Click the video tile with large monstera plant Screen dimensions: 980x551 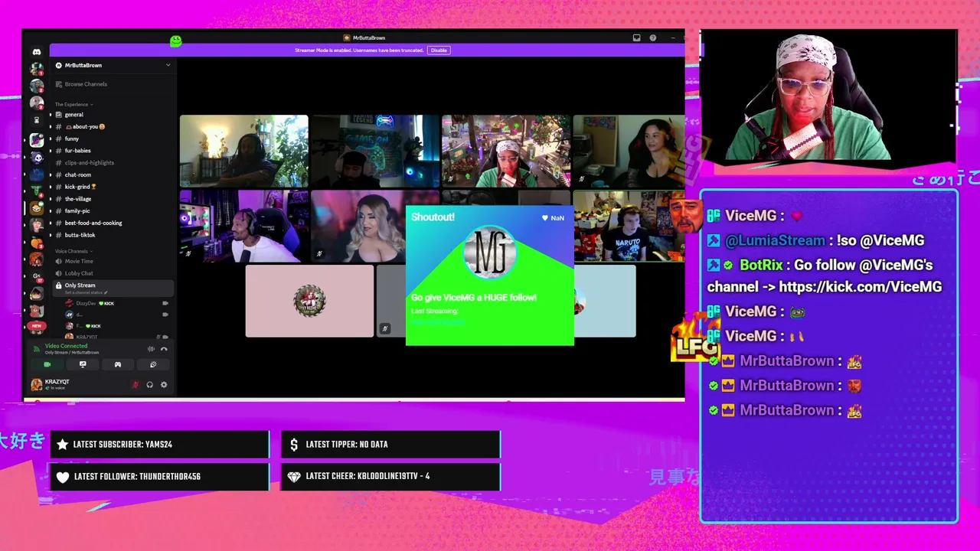tap(244, 152)
